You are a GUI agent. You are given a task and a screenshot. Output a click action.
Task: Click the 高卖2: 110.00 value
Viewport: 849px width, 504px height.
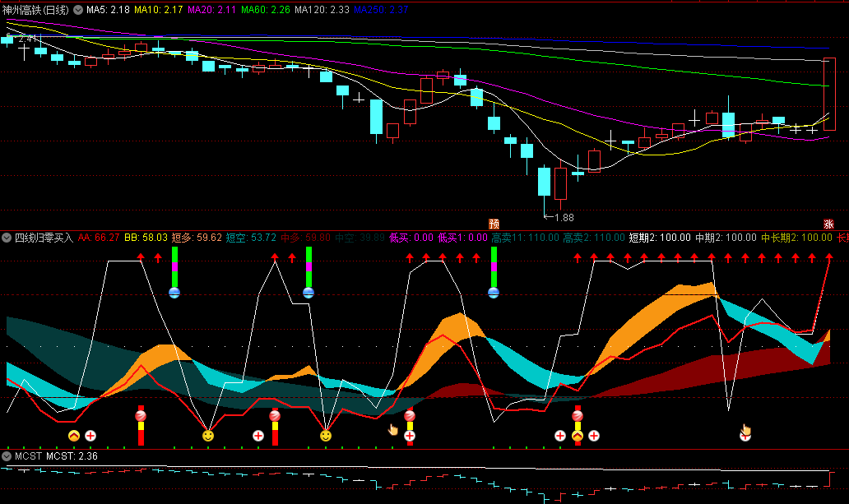point(594,238)
